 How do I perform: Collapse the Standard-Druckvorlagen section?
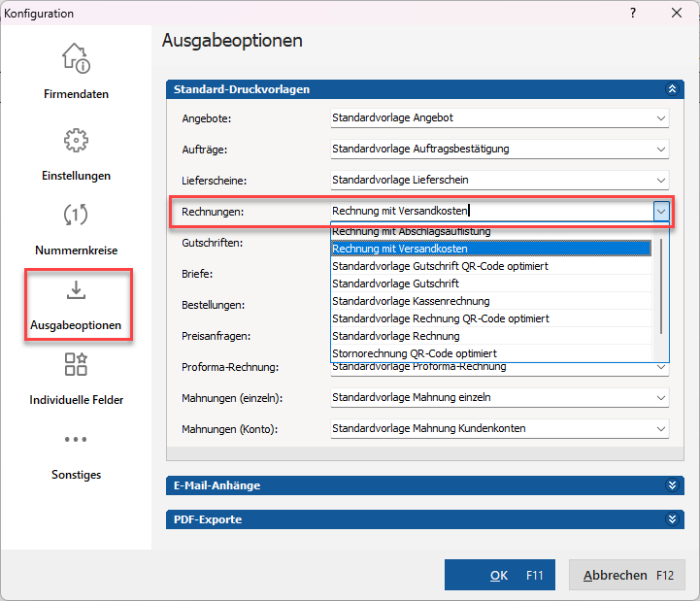pyautogui.click(x=672, y=89)
